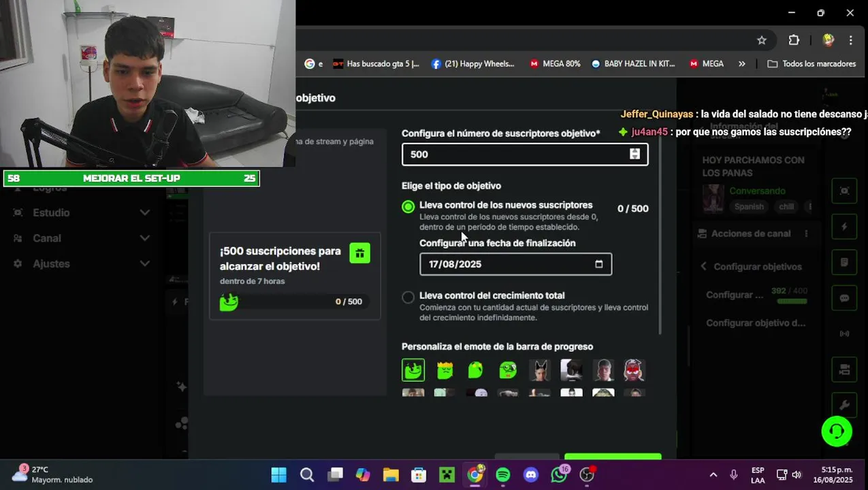This screenshot has height=490, width=868.
Task: Go back from 'Configurar objetivos' with arrow
Action: (x=703, y=267)
